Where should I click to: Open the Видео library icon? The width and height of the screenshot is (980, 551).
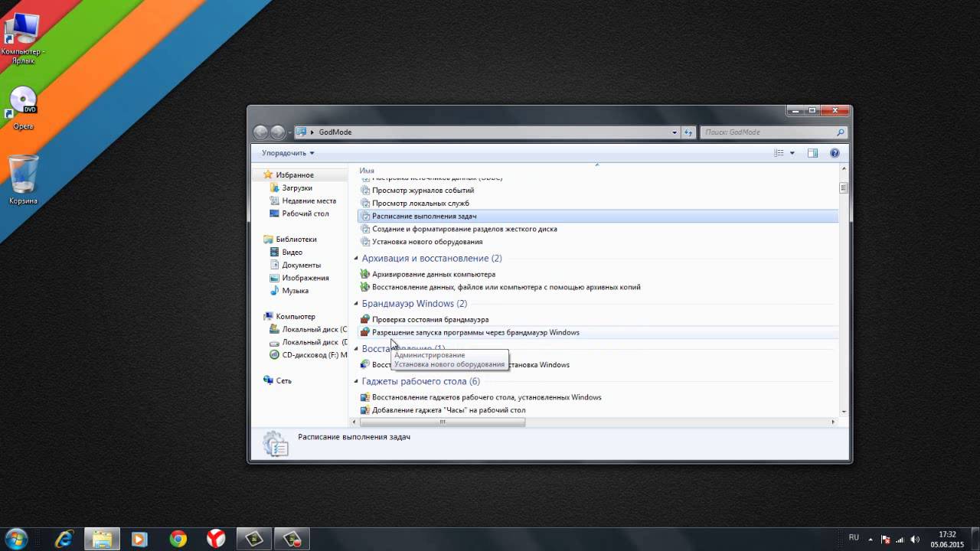pos(275,252)
